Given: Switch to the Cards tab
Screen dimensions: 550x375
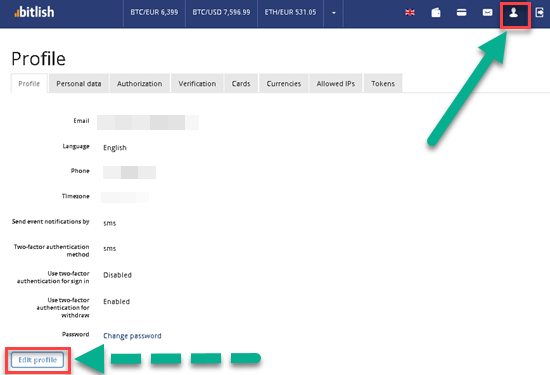Looking at the screenshot, I should click(x=241, y=83).
